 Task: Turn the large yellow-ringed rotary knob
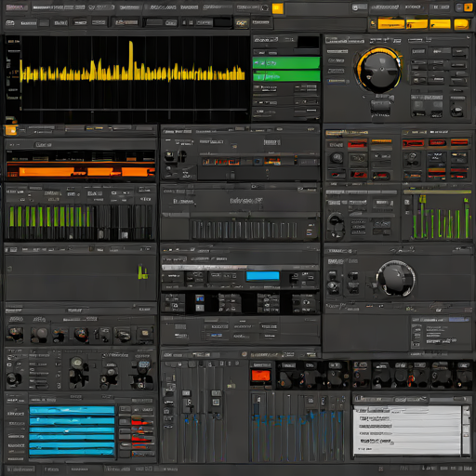[x=379, y=70]
